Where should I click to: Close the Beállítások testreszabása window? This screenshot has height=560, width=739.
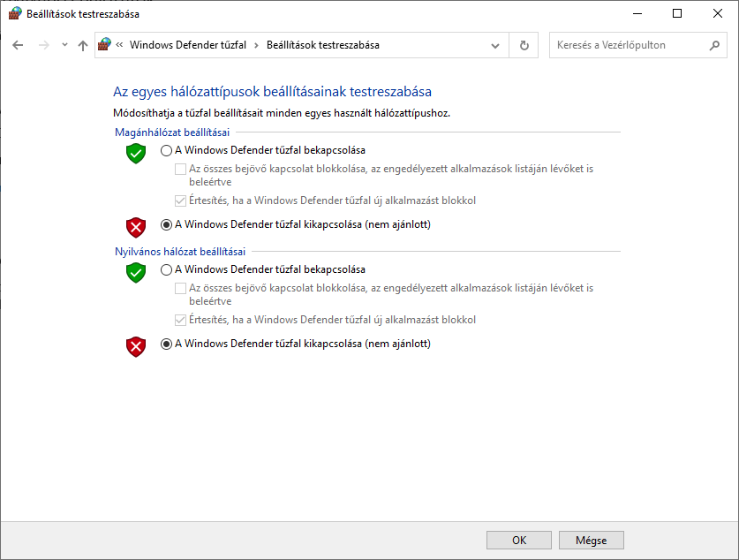(717, 13)
